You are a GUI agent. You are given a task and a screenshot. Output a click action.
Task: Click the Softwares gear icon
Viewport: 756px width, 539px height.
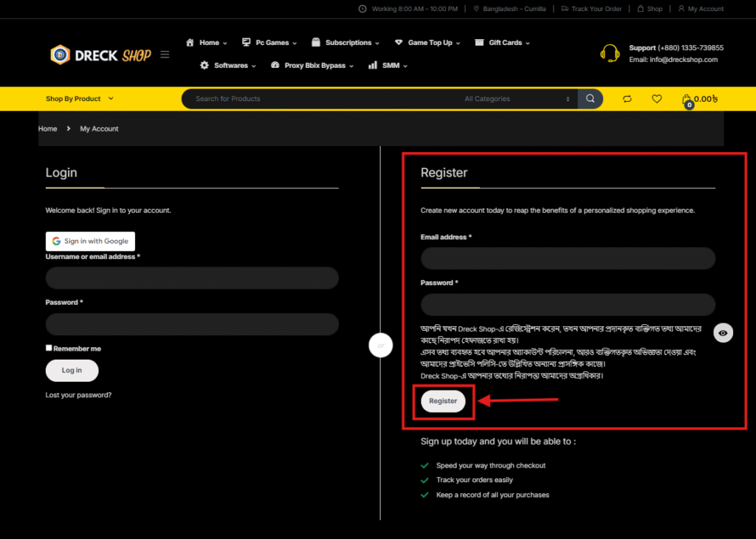pyautogui.click(x=205, y=65)
